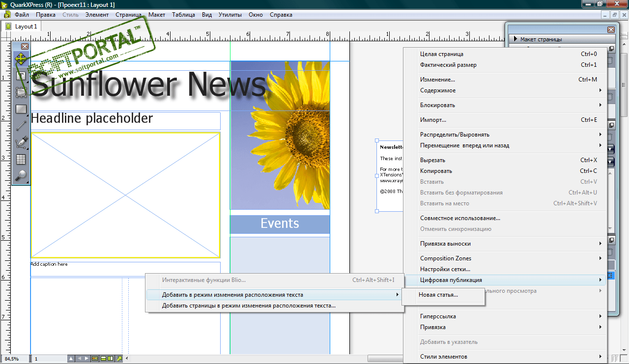The width and height of the screenshot is (629, 364).
Task: Activate the Bezier Pen tool
Action: pos(21,143)
